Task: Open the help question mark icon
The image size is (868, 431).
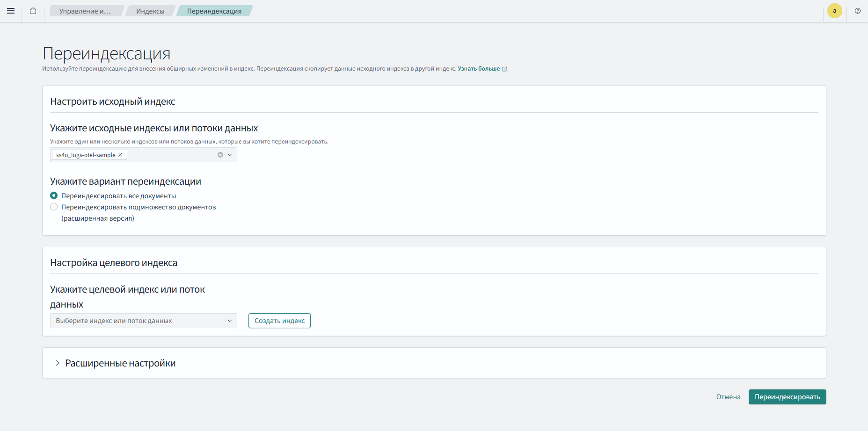Action: [x=857, y=11]
